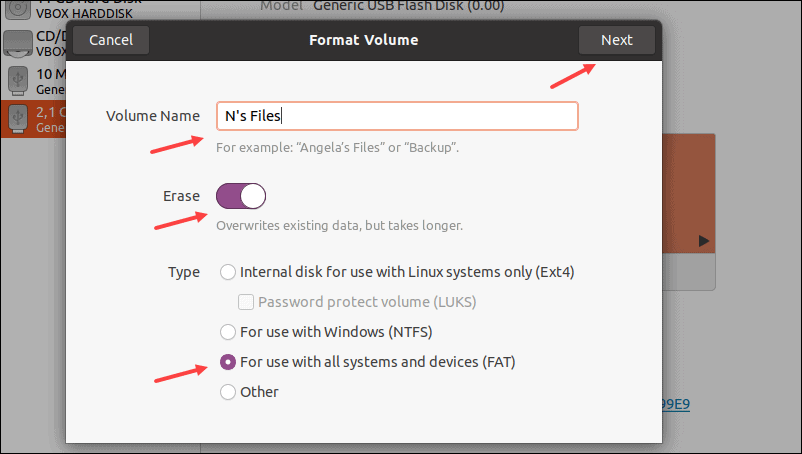Click the highlighted 2,1 GB USB drive icon

pos(17,117)
